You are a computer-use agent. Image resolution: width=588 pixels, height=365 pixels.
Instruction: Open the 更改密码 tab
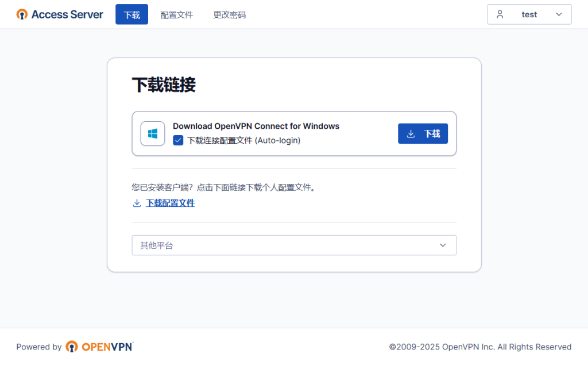229,15
